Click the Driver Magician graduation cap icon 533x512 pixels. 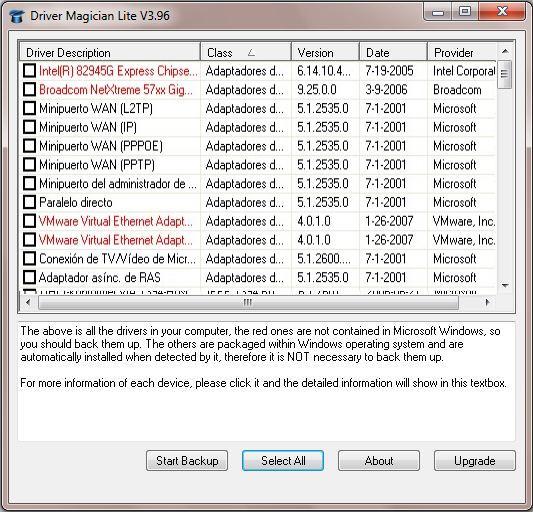pos(17,16)
